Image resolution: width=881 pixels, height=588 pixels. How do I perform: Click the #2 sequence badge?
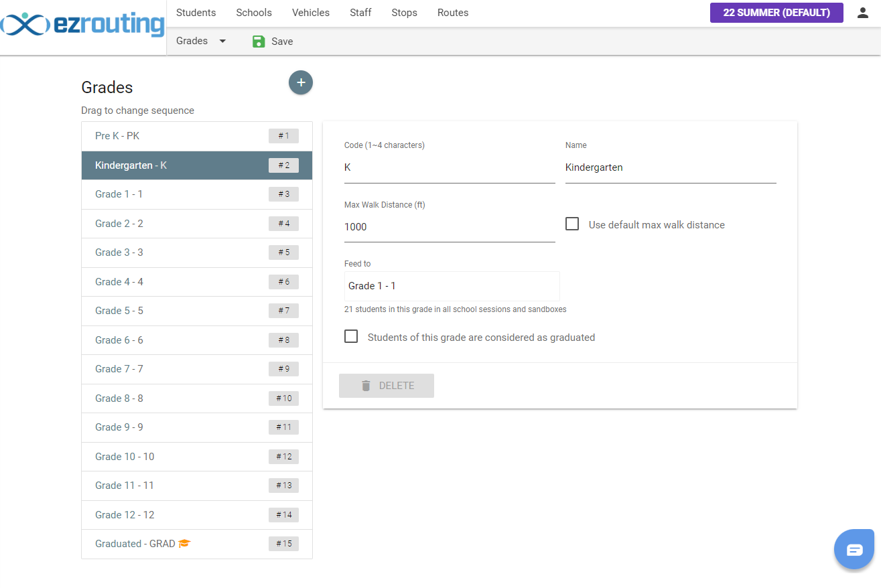pos(283,165)
